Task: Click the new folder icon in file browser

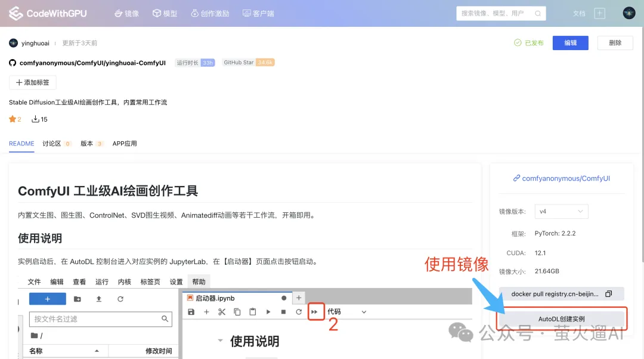Action: [x=77, y=299]
